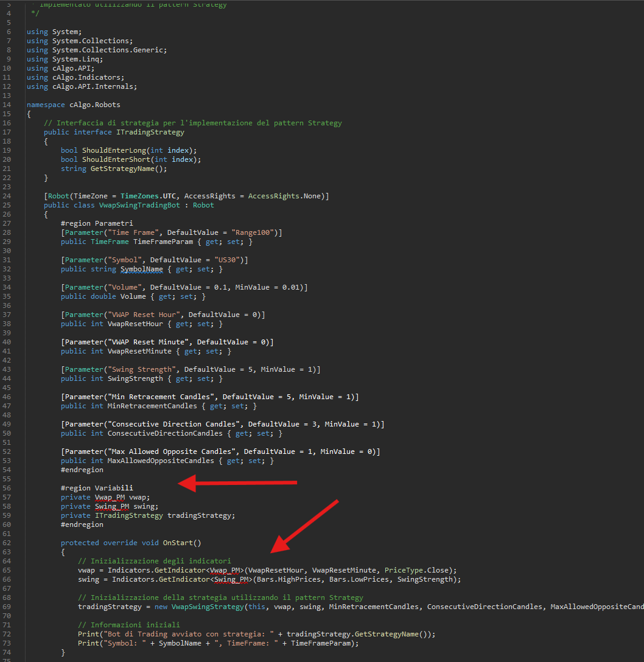Click underlined Swing_PM in the private field declaration
This screenshot has width=644, height=662.
point(112,506)
